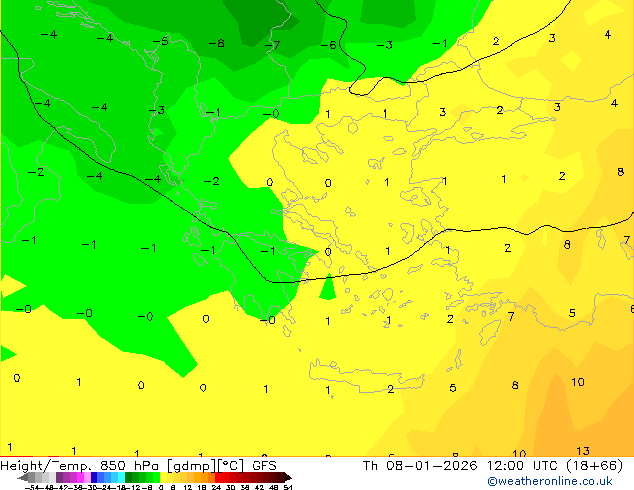Pick the dark blue legend swatch
The image size is (634, 490).
pyautogui.click(x=94, y=478)
